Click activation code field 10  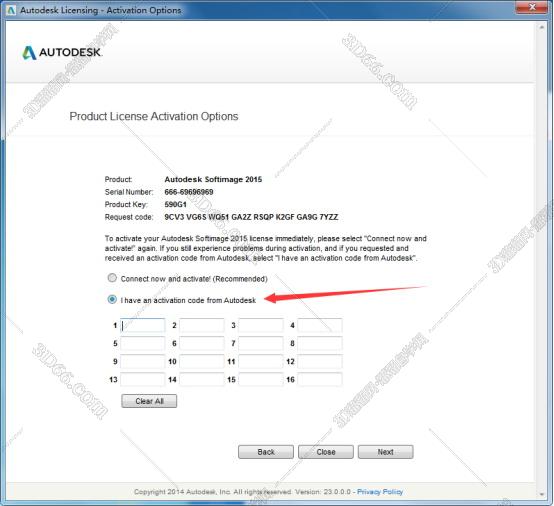coord(202,361)
